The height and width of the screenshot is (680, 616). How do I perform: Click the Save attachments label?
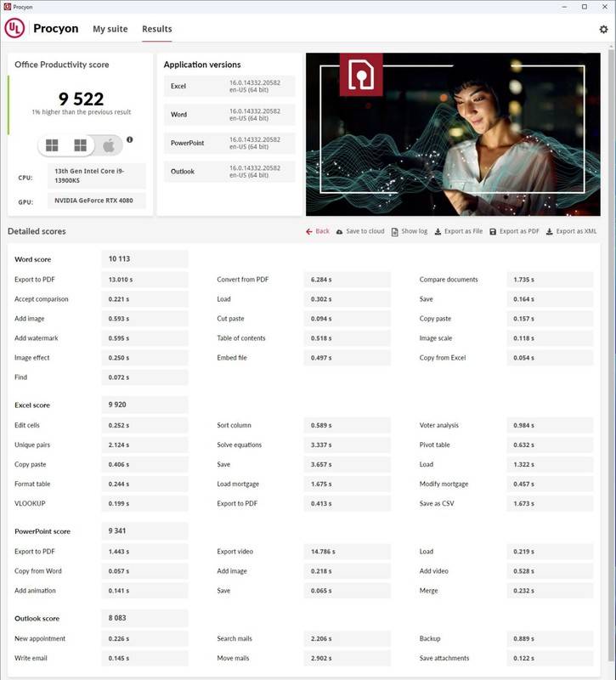[x=444, y=658]
